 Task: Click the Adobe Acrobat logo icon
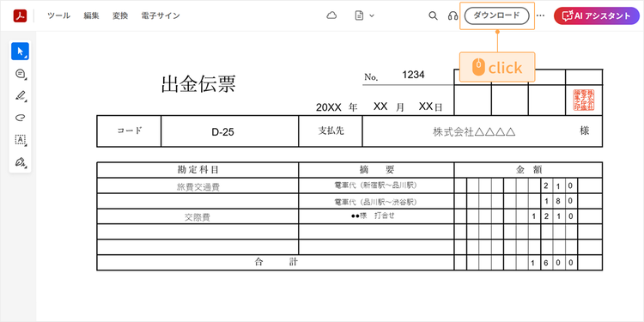tap(20, 15)
